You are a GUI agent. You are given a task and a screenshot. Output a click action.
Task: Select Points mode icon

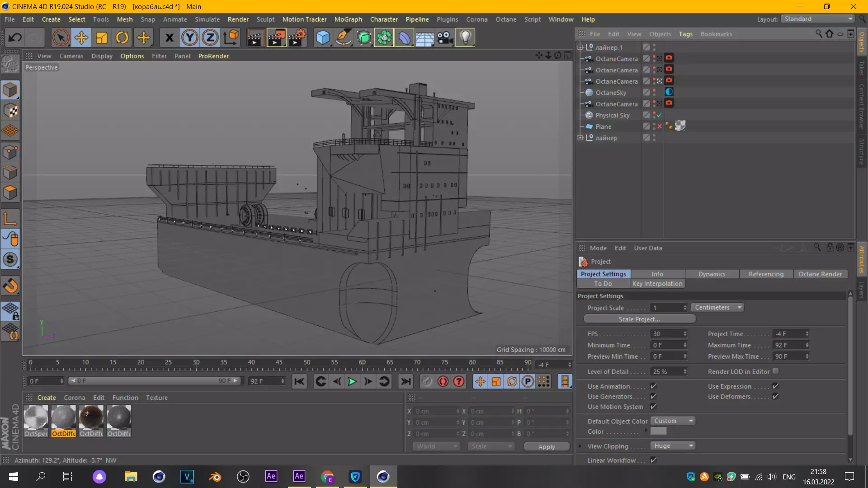(x=10, y=152)
